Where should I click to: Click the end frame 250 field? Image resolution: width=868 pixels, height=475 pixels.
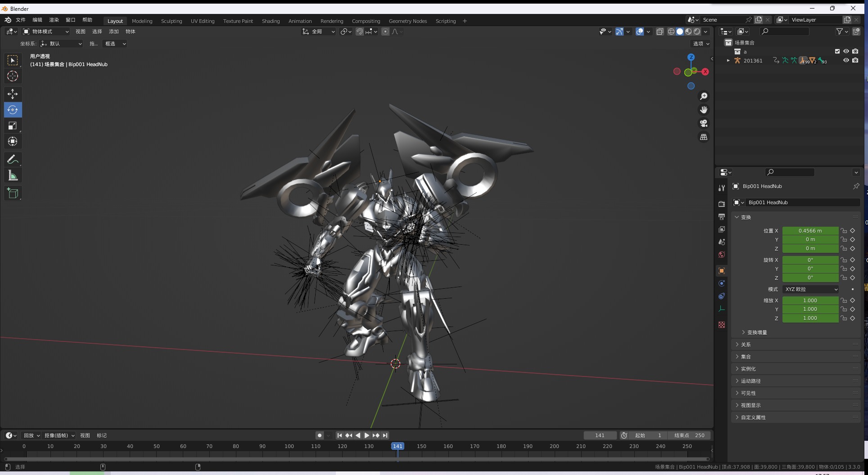[689, 435]
